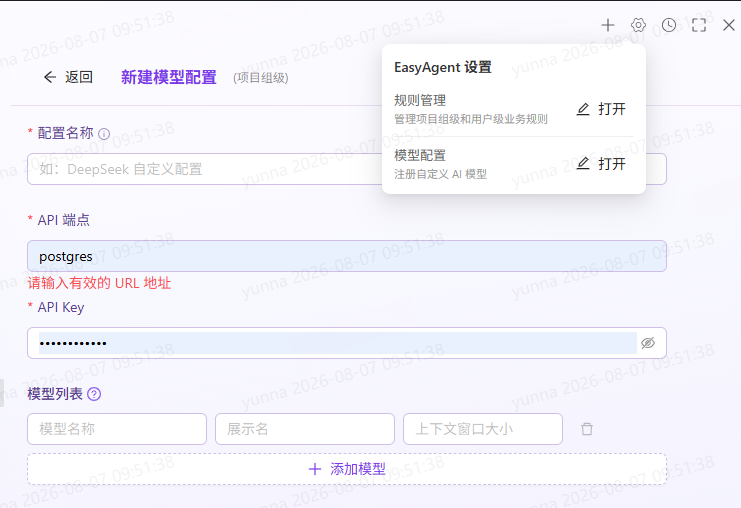Open 规则管理 via its 打开 button
This screenshot has height=508, width=741.
click(601, 109)
